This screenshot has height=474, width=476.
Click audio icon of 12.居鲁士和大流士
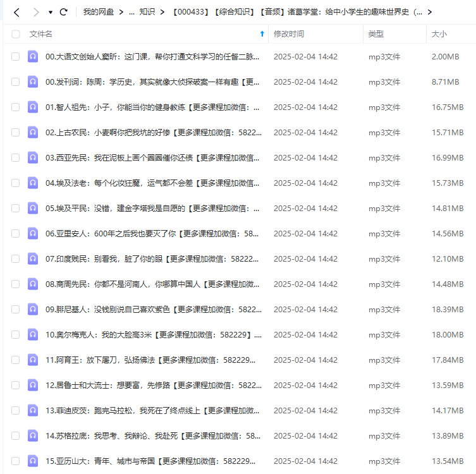coord(33,385)
